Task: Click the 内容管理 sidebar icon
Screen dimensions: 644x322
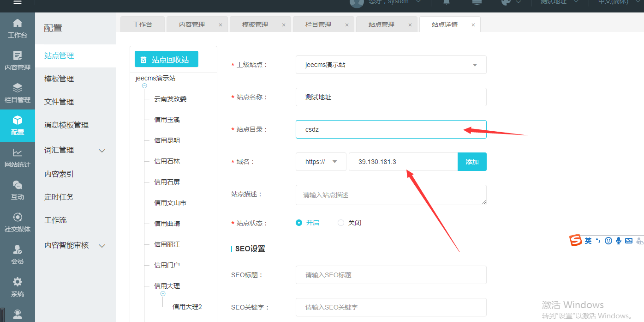Action: pyautogui.click(x=18, y=61)
